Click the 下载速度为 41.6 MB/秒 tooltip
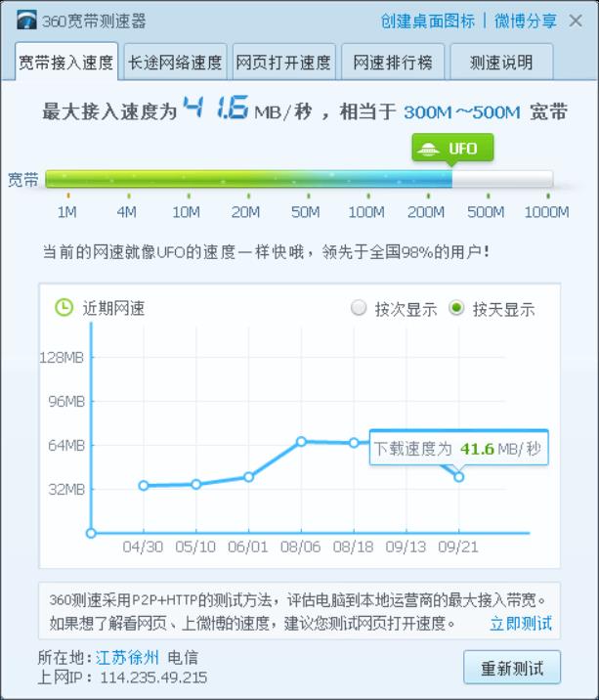 pos(459,448)
